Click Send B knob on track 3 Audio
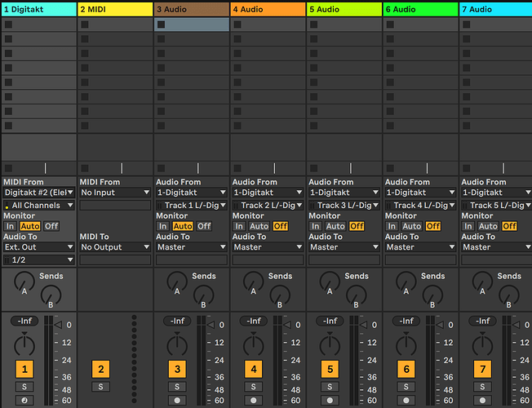532x408 pixels. 203,296
